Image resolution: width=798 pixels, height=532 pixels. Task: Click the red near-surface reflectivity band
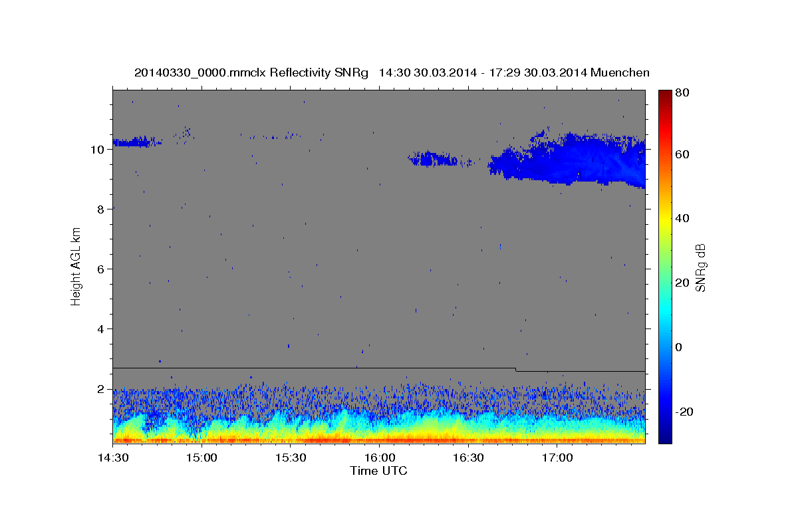(379, 440)
